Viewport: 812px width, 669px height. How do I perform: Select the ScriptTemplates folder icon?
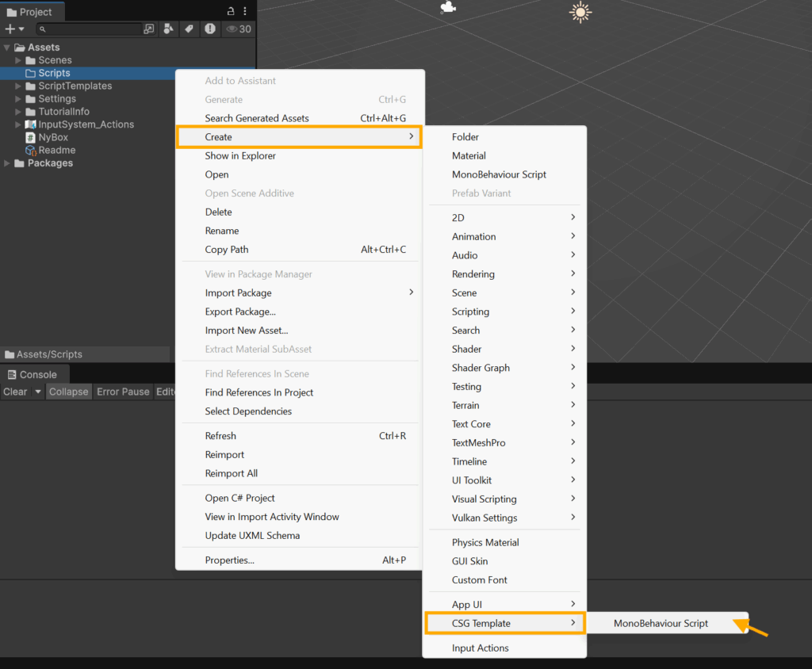[x=31, y=86]
